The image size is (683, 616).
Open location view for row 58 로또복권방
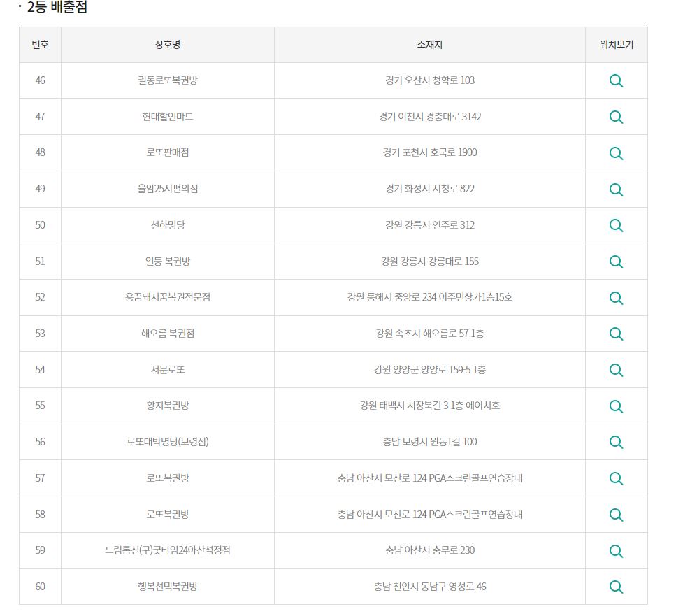[x=616, y=515]
